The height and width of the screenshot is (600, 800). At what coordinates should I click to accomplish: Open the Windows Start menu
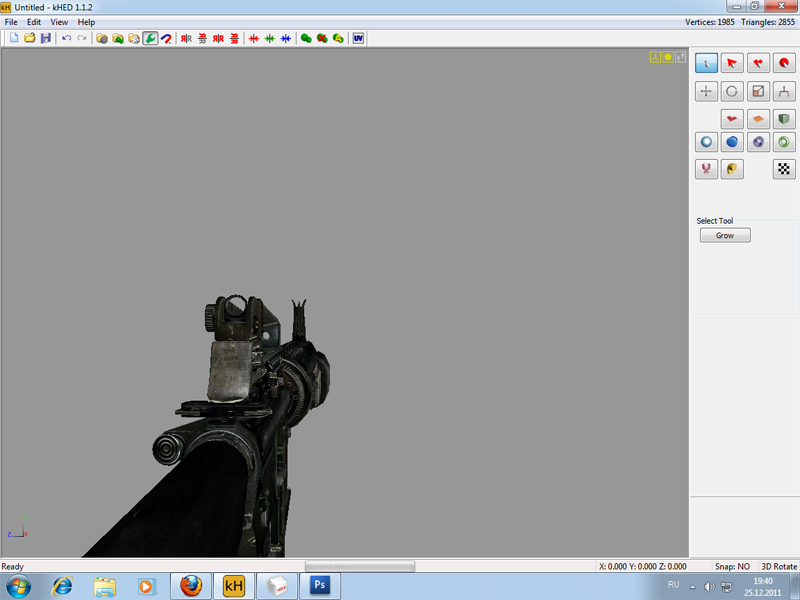(18, 586)
